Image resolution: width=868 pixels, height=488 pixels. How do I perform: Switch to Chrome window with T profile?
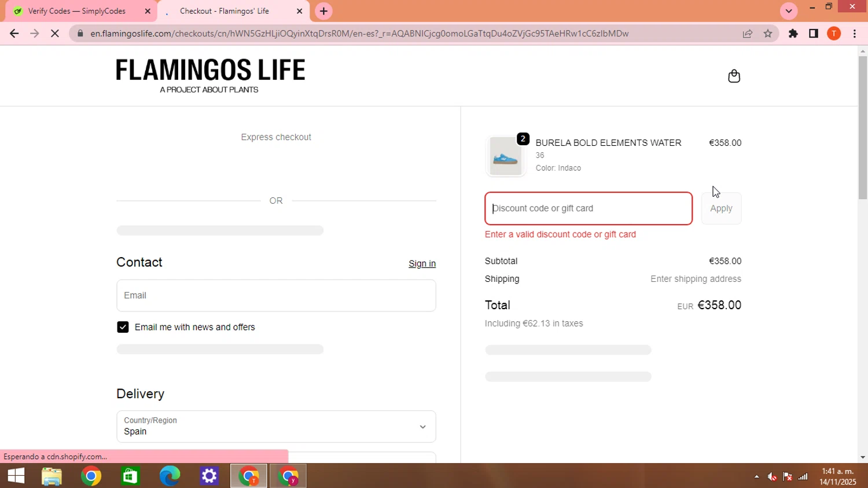[x=249, y=476]
